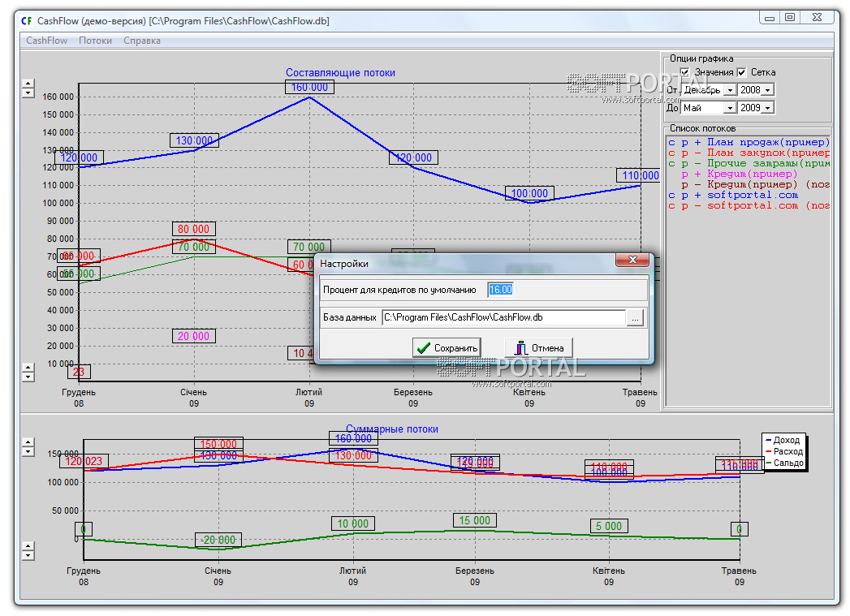
Task: Expand the Май end month dropdown
Action: [x=729, y=108]
